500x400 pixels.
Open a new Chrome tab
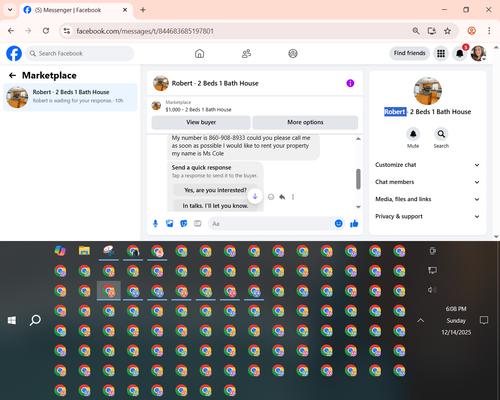tap(143, 10)
